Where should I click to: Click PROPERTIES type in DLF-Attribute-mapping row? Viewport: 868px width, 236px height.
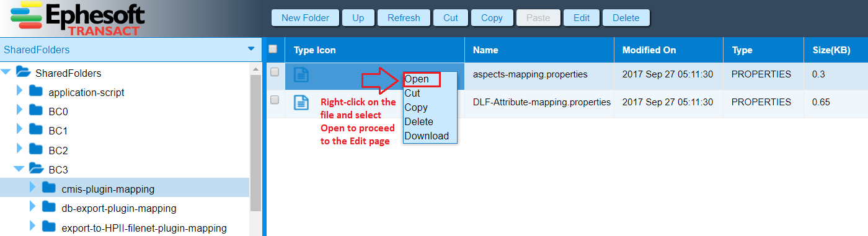(761, 102)
